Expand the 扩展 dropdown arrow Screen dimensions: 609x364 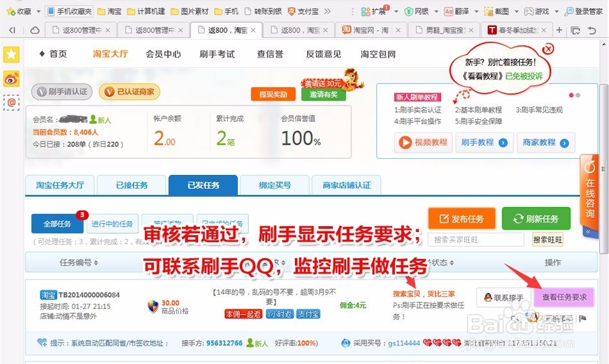[396, 12]
